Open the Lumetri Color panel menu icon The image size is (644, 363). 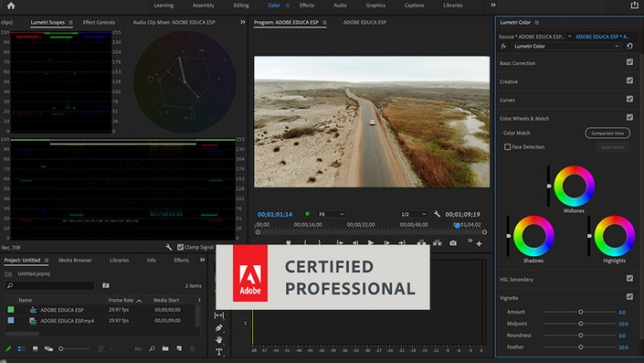coord(536,23)
